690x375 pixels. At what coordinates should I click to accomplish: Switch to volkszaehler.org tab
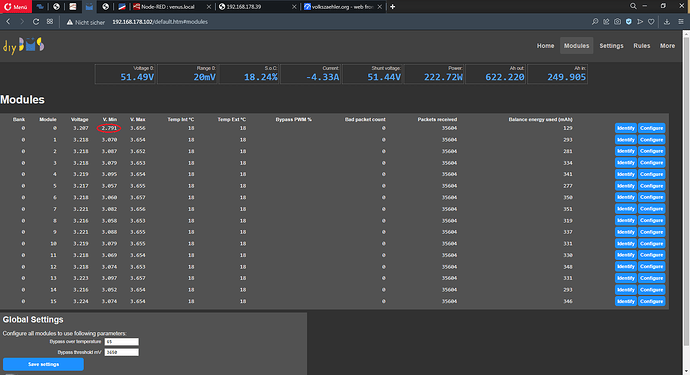point(342,7)
